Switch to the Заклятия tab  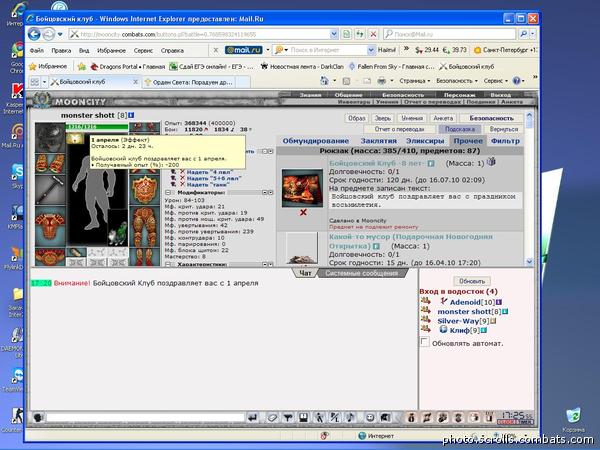[378, 141]
